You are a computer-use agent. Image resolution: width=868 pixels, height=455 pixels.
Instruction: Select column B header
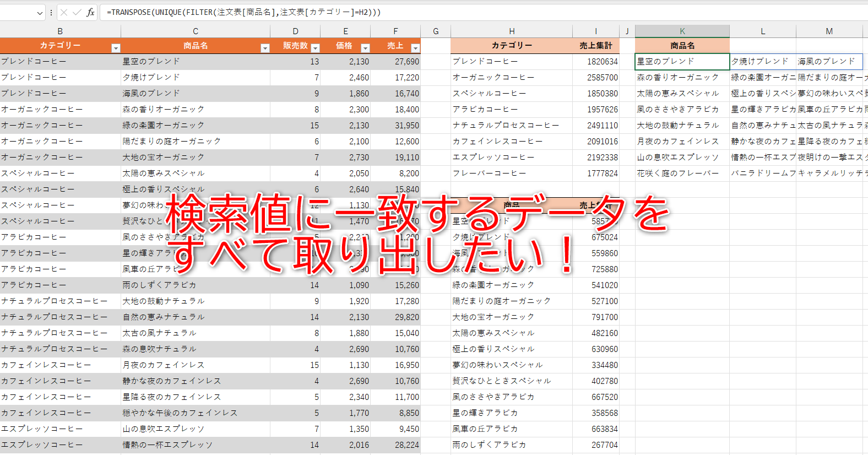tap(60, 31)
